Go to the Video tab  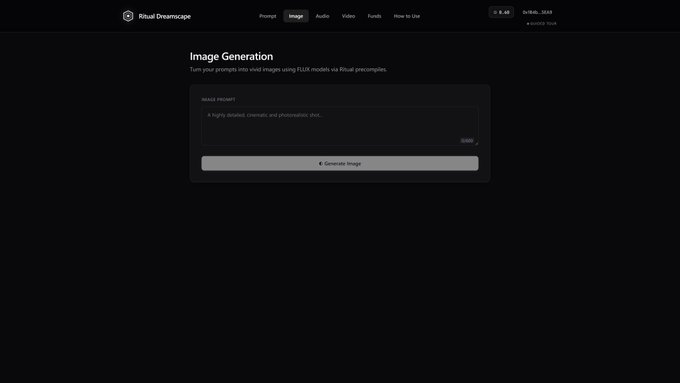tap(348, 16)
